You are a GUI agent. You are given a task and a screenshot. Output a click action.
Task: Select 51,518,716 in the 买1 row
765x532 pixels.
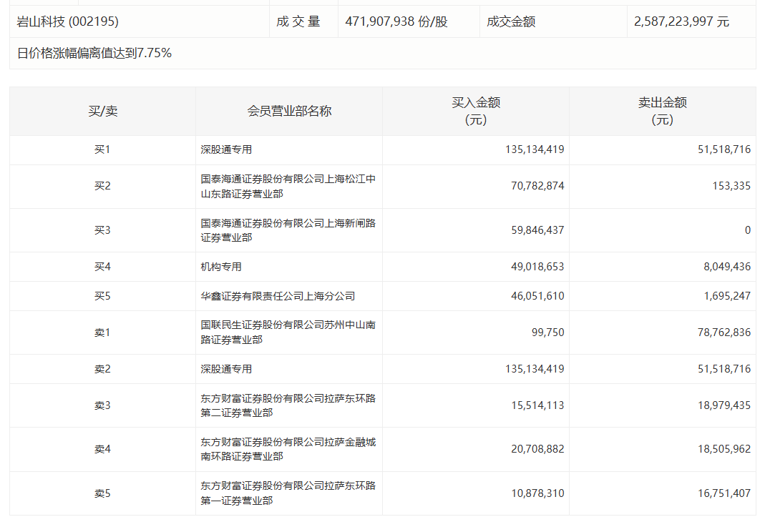pyautogui.click(x=724, y=149)
